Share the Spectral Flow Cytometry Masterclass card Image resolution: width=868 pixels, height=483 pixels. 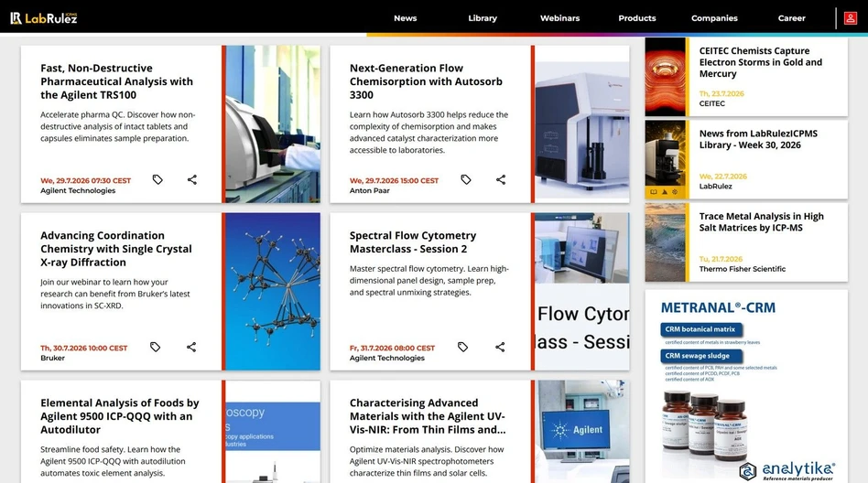[500, 347]
